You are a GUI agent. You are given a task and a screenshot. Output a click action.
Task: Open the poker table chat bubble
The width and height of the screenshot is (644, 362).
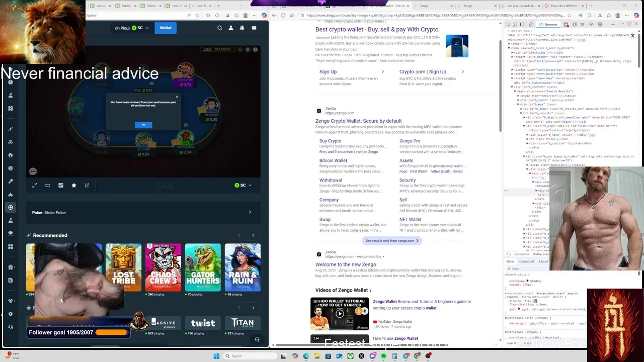pos(33,171)
